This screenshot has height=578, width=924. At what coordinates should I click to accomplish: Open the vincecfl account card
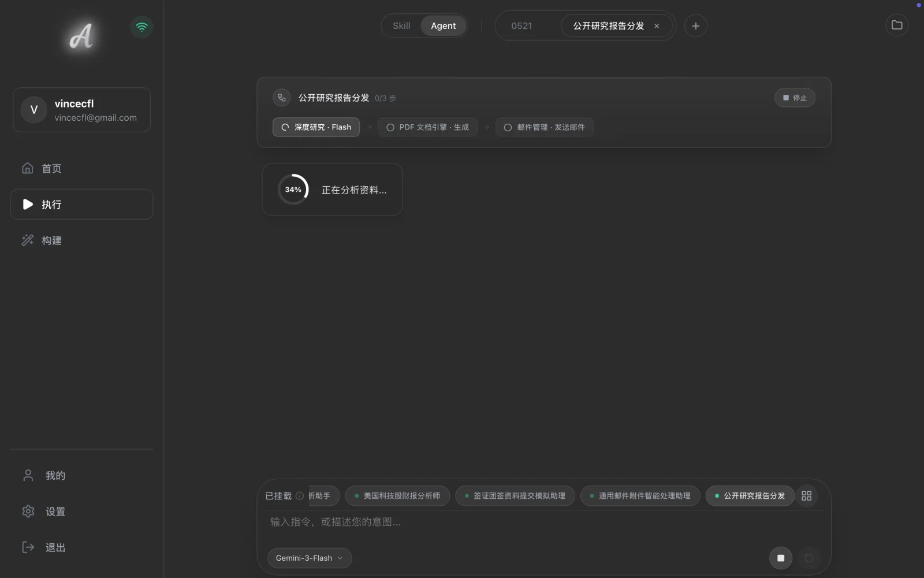[x=81, y=110]
